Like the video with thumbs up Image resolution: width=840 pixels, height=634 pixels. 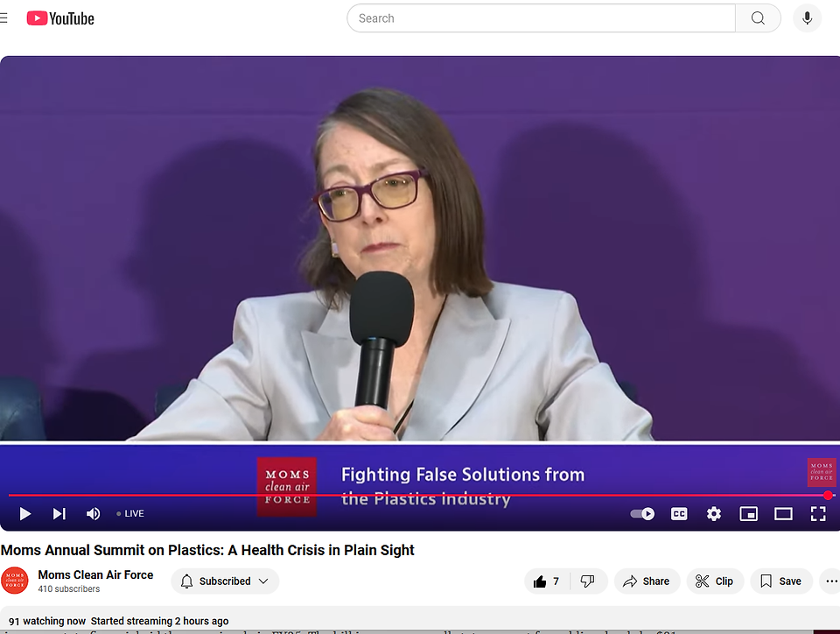[546, 581]
